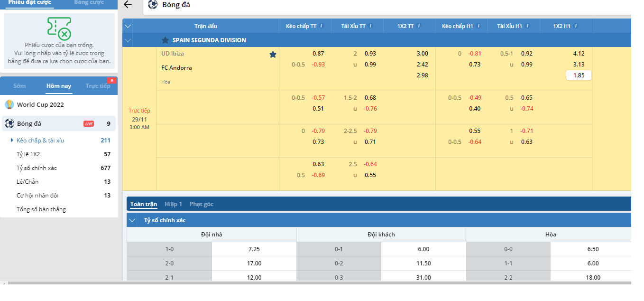Click the info icon beside 1X2 H1
Viewport: 644px width, 301px height.
click(576, 26)
